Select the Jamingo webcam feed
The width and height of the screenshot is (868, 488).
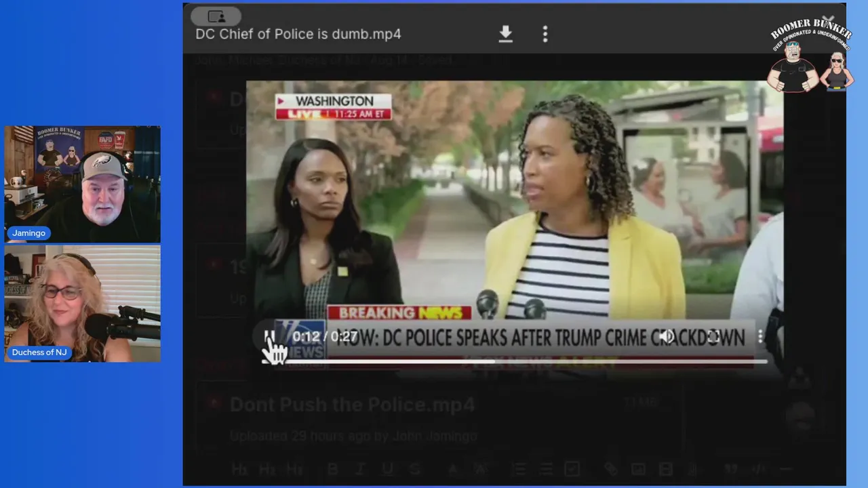pos(83,184)
